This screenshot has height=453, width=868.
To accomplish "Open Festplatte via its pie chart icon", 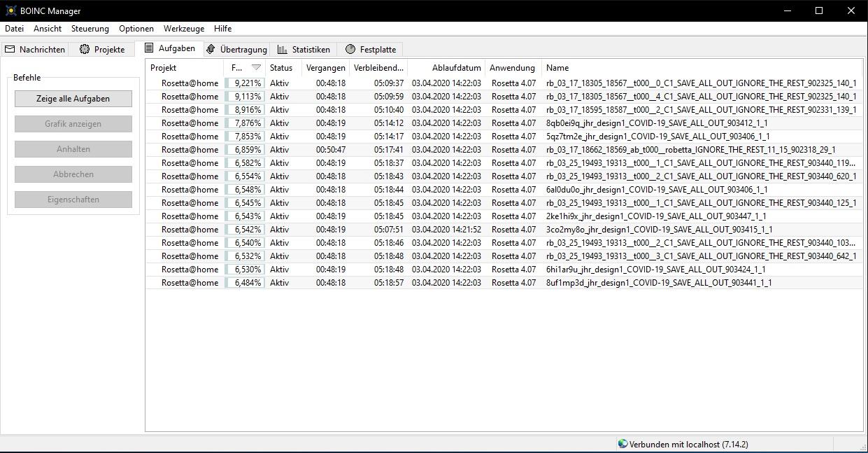I will pyautogui.click(x=350, y=49).
